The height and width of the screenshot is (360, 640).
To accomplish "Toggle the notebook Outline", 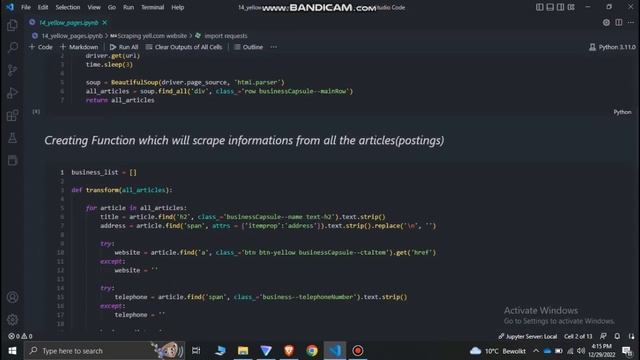I will click(x=249, y=47).
